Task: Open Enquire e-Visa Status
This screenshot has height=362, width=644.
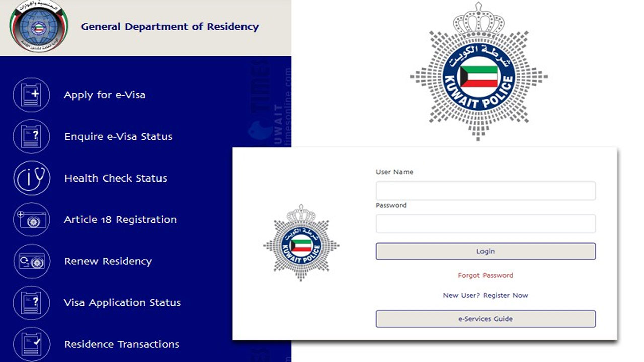Action: [118, 136]
